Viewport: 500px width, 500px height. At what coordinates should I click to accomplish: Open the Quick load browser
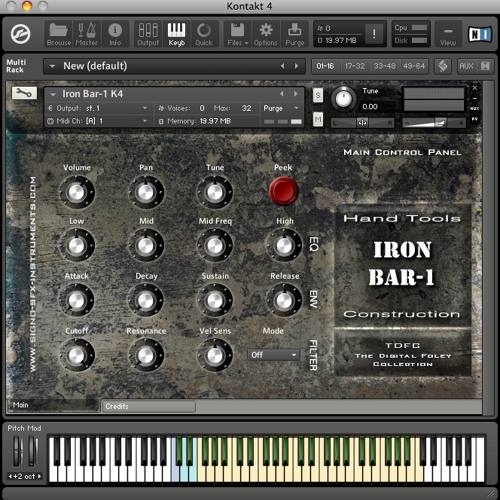point(204,34)
